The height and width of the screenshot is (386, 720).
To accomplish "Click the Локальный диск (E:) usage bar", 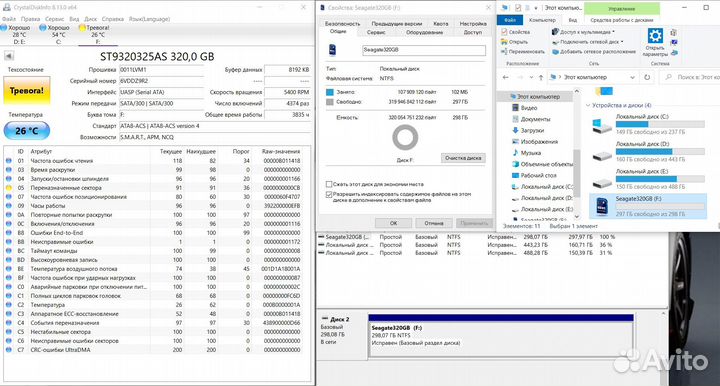I will point(660,179).
